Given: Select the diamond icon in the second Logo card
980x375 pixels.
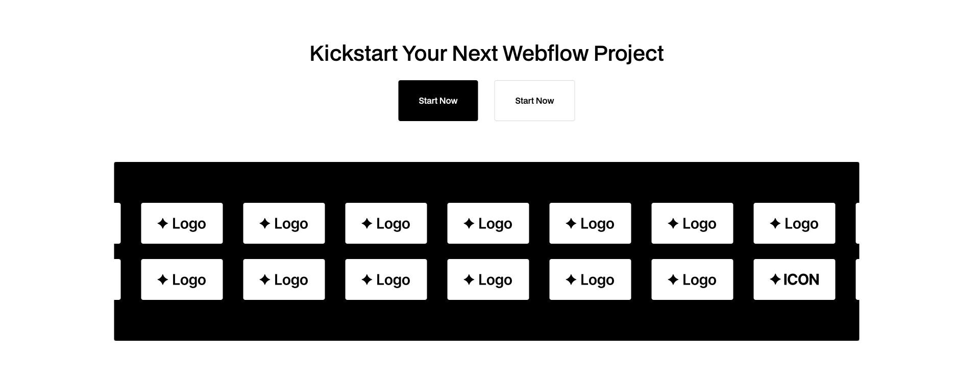Looking at the screenshot, I should pos(265,223).
